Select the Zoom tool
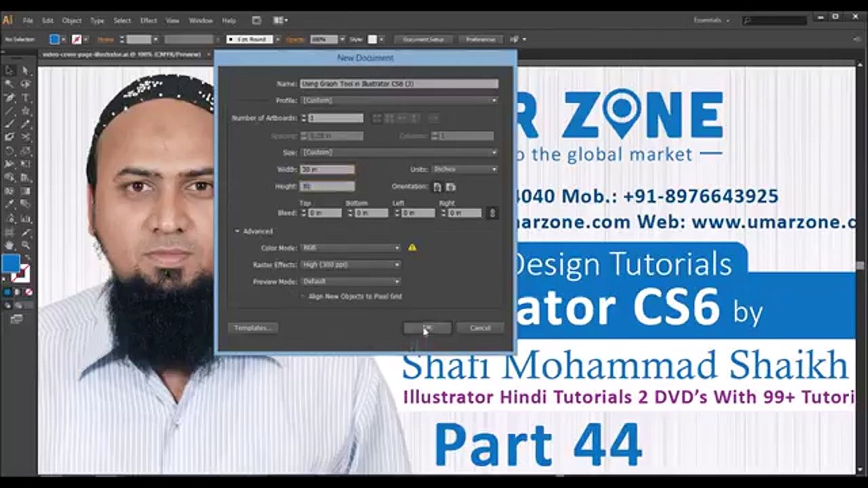This screenshot has width=868, height=488. (26, 245)
